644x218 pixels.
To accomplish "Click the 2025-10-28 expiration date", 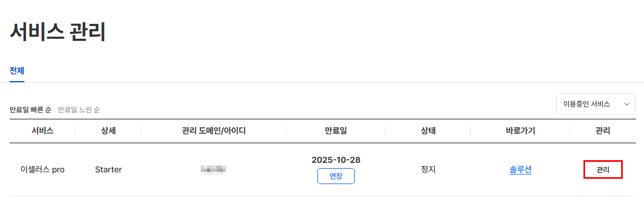I will (336, 160).
